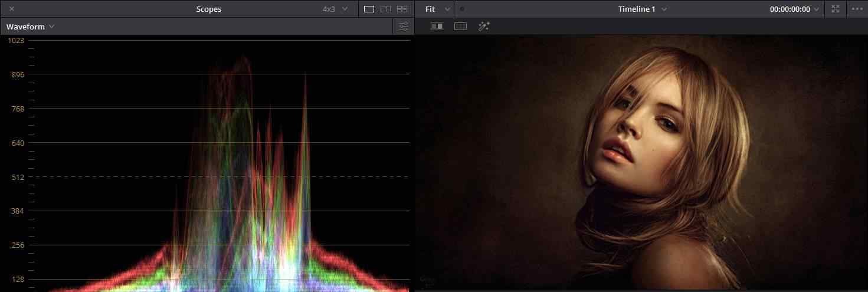The width and height of the screenshot is (868, 292).
Task: Click the viewer image of the woman
Action: coord(641,162)
